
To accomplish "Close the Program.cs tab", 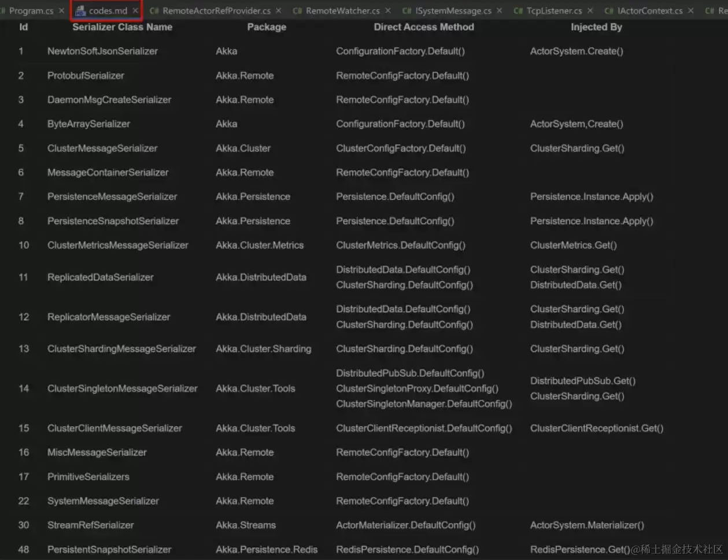I will tap(62, 11).
